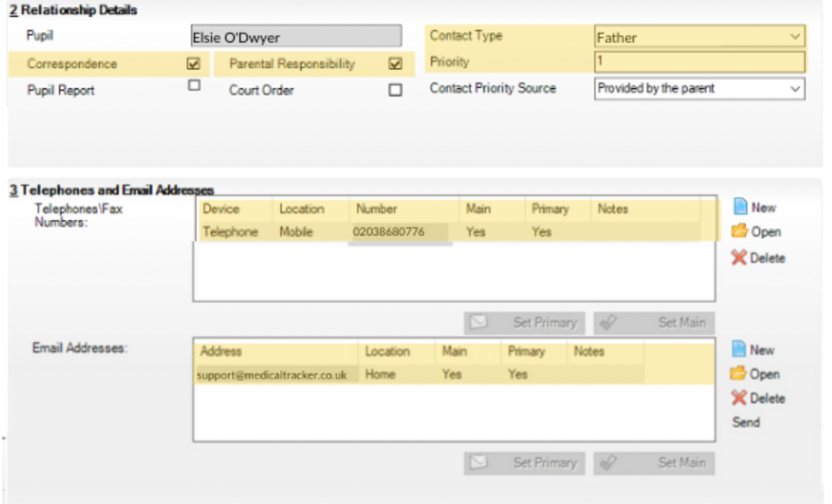The image size is (832, 504).
Task: Toggle the Parental Responsibility checkbox
Action: pos(396,64)
